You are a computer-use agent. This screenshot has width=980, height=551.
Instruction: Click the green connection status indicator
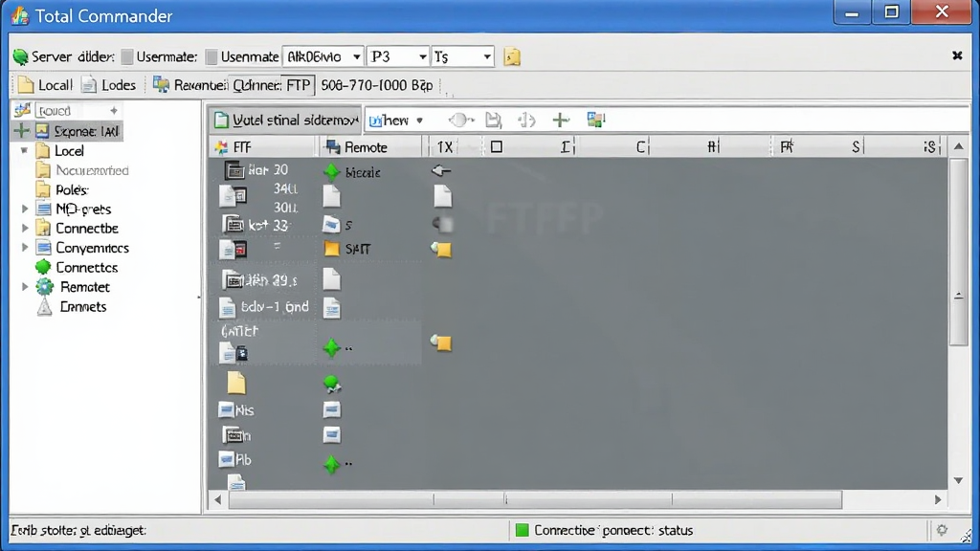[x=522, y=530]
